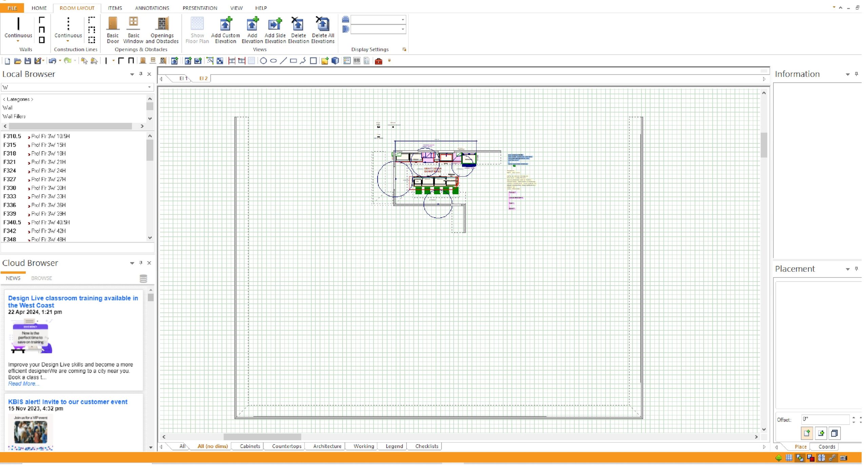Click the red toolbox icon in toolbar

[379, 61]
